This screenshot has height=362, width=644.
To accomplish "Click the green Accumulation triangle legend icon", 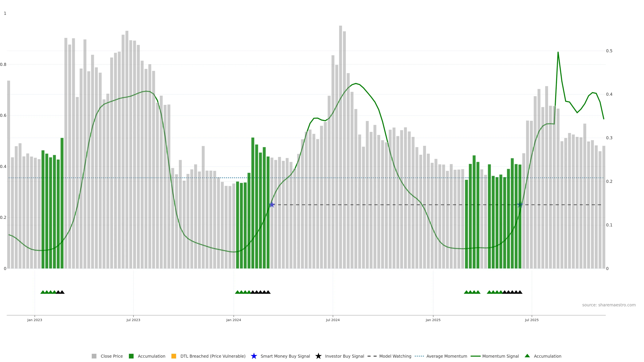I will (527, 356).
